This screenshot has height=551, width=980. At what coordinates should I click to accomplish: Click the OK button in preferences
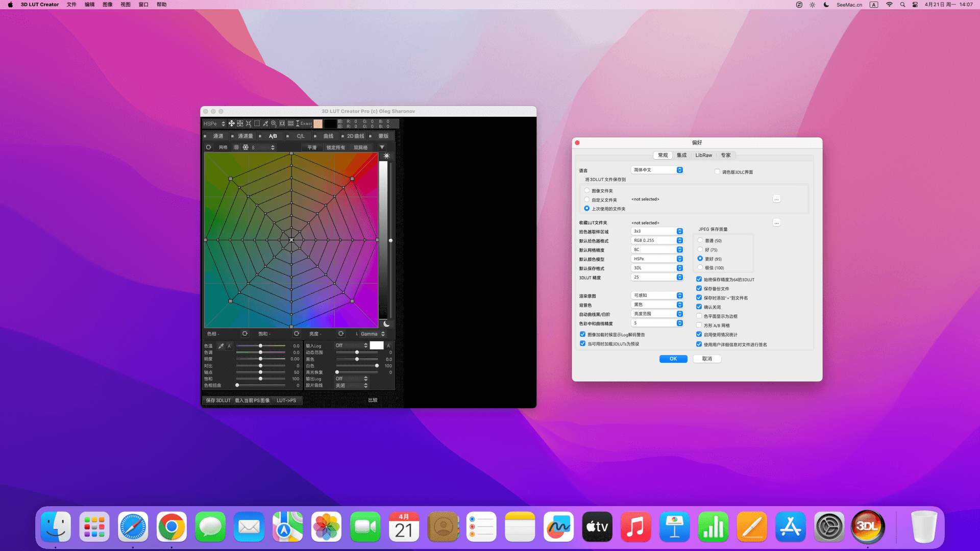click(x=673, y=359)
